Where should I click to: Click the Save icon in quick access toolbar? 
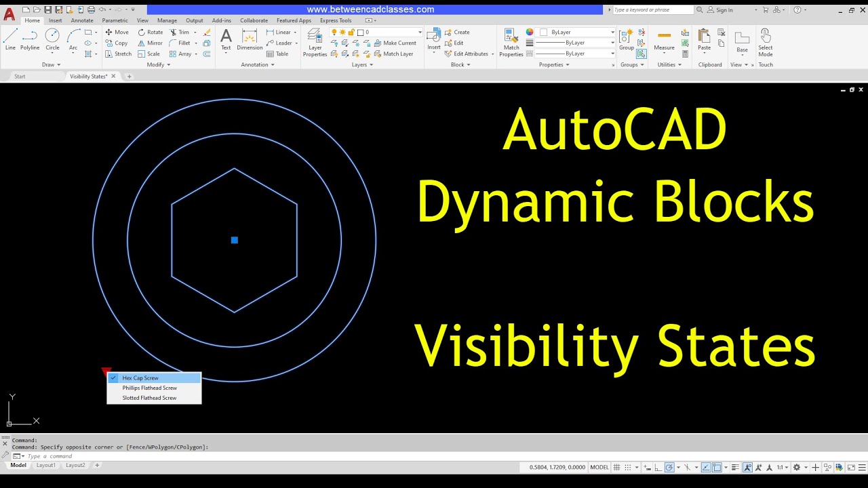47,9
